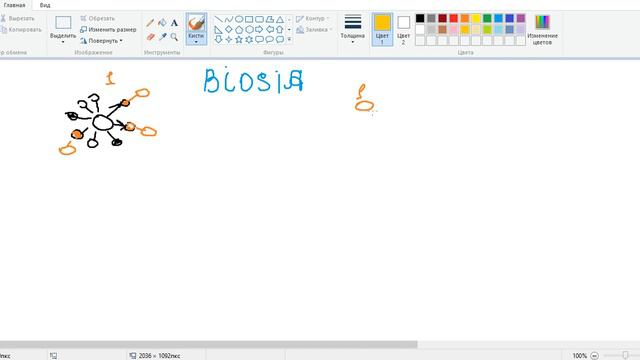Pick the dark red color swatch
This screenshot has height=360, width=640.
[442, 18]
